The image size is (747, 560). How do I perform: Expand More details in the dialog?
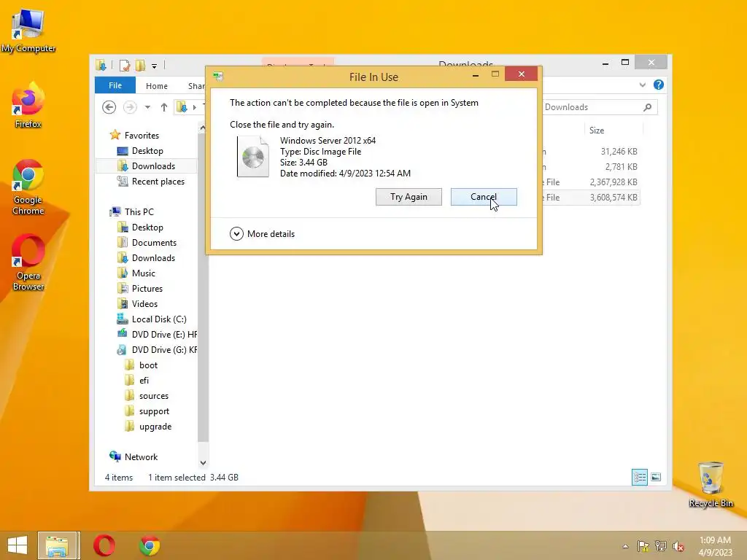tap(263, 234)
